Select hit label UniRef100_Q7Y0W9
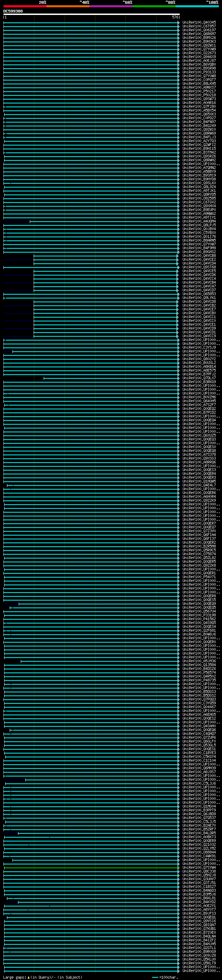222x980 pixels. point(199,49)
